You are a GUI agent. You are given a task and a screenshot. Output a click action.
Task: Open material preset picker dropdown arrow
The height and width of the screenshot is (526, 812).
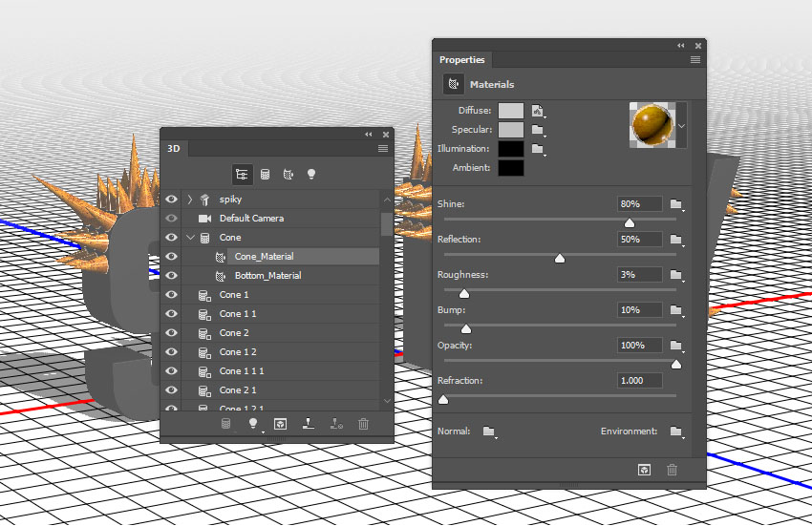coord(682,126)
